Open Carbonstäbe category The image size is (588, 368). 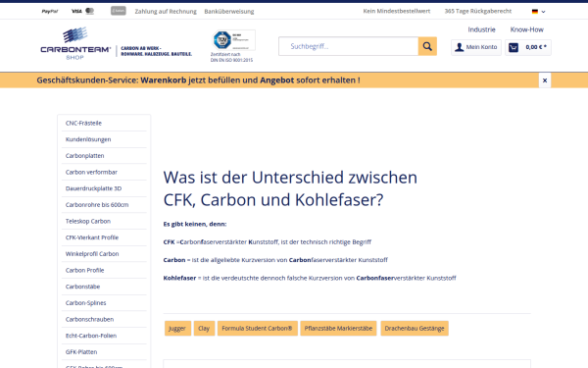(x=104, y=287)
